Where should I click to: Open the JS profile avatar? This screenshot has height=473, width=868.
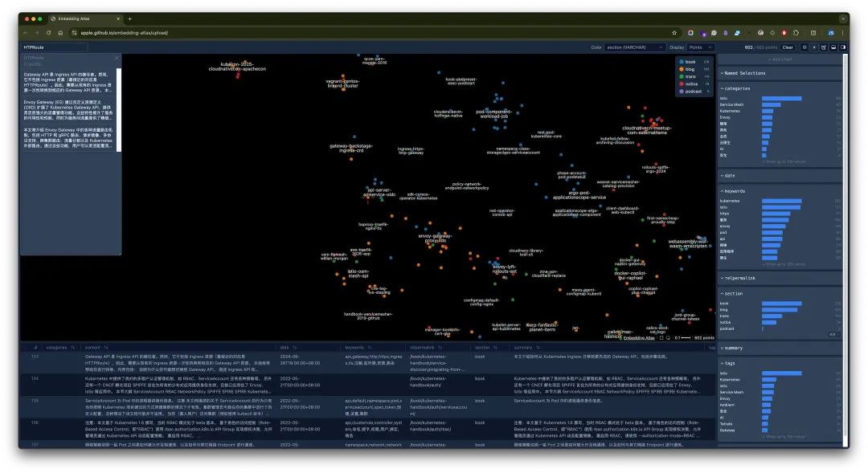(x=831, y=33)
